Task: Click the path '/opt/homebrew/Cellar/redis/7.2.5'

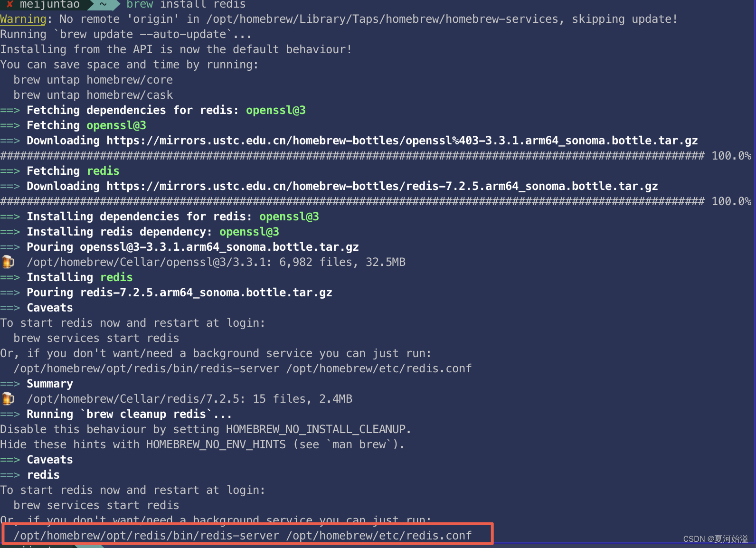Action: (133, 399)
